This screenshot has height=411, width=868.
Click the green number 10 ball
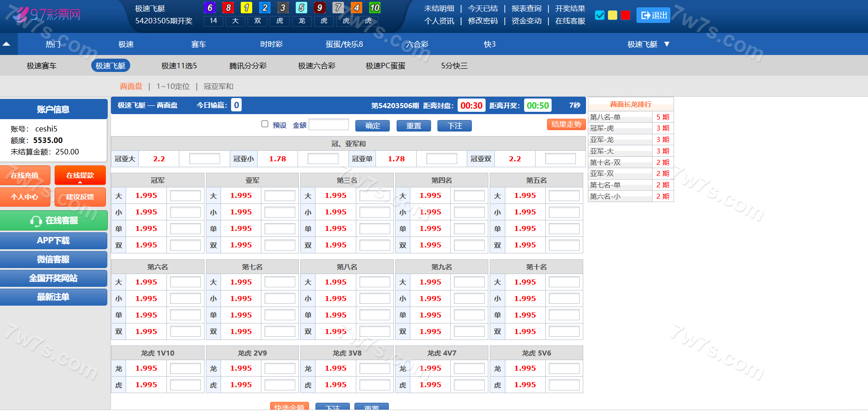point(375,8)
